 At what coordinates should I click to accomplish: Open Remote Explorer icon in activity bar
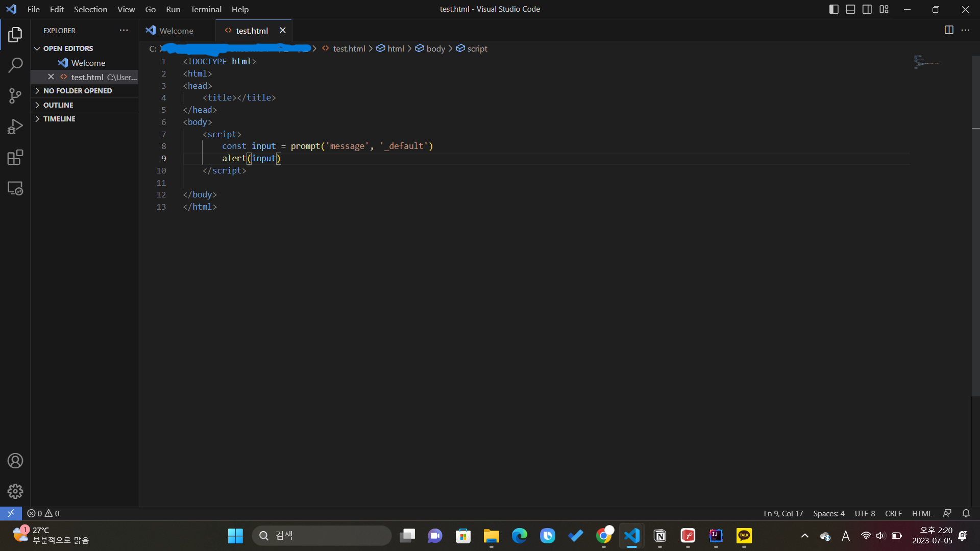[15, 188]
